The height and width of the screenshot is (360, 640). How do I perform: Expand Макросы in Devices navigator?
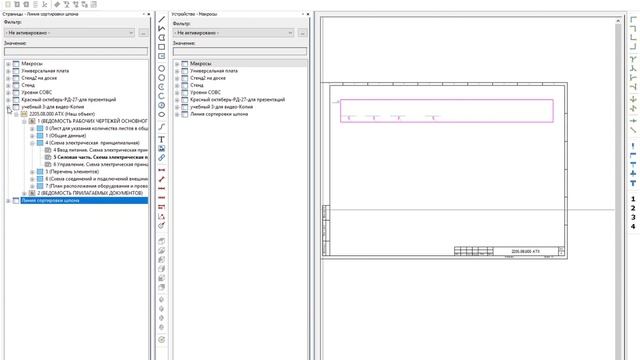point(177,64)
